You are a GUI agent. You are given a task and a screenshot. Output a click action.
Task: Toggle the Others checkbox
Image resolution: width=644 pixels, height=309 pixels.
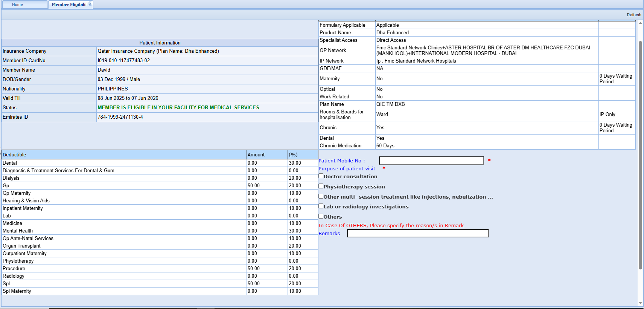coord(321,216)
